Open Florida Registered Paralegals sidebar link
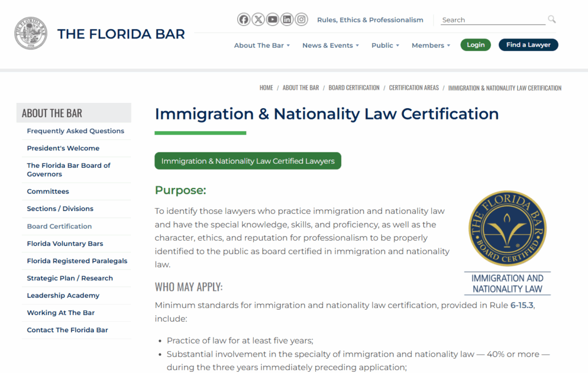Viewport: 588px width, 373px height. click(77, 261)
